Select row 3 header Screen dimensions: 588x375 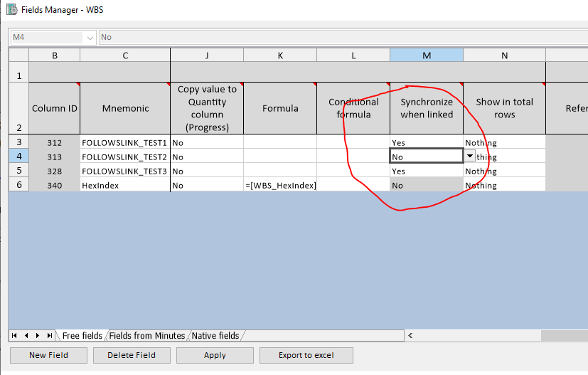pos(18,142)
